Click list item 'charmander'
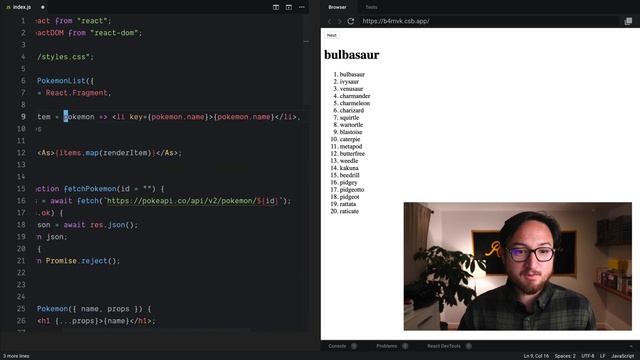640x360 pixels. [x=355, y=96]
